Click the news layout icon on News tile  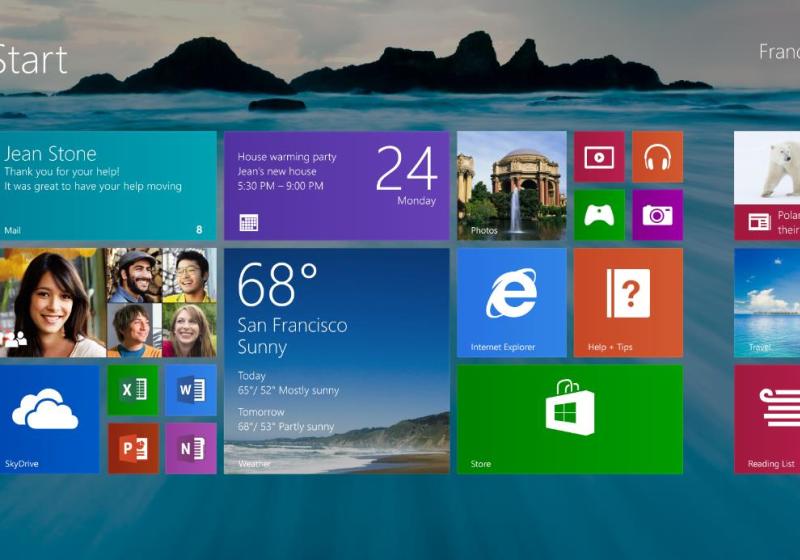[x=759, y=222]
